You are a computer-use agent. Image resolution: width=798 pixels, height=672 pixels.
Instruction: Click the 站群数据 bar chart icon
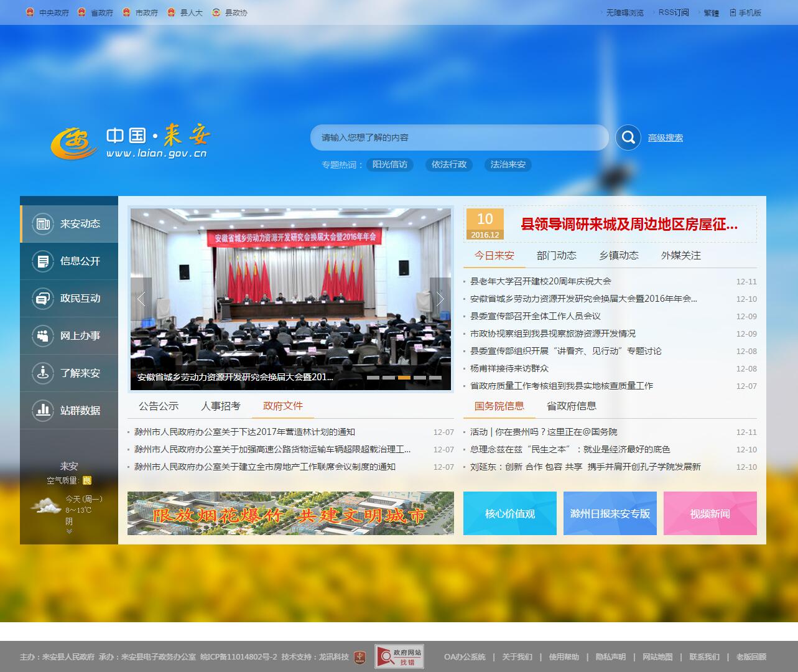(x=43, y=411)
